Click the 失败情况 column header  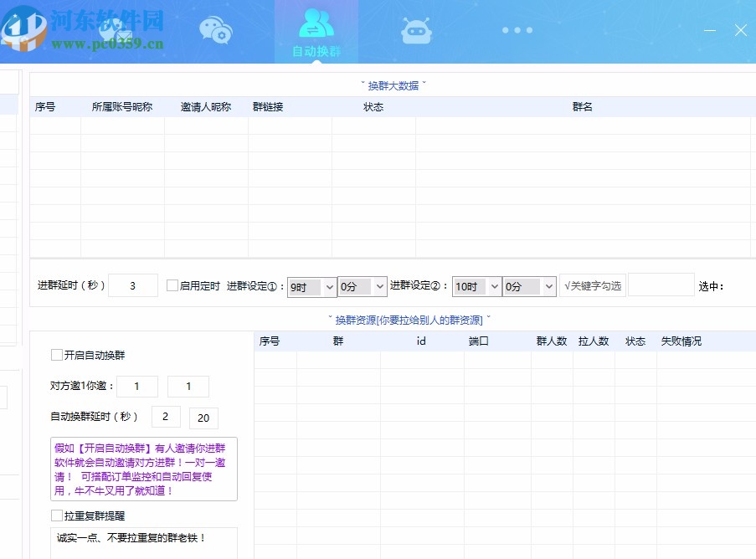point(681,341)
